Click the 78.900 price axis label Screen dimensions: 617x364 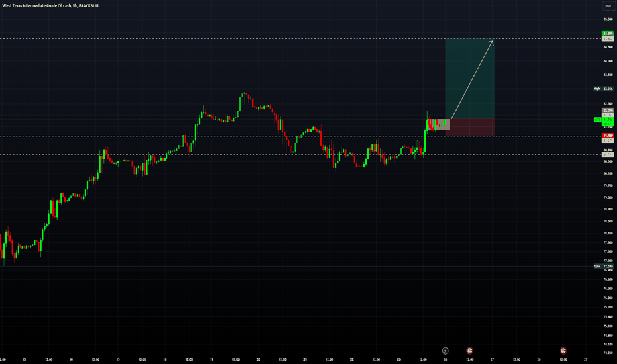coord(608,209)
